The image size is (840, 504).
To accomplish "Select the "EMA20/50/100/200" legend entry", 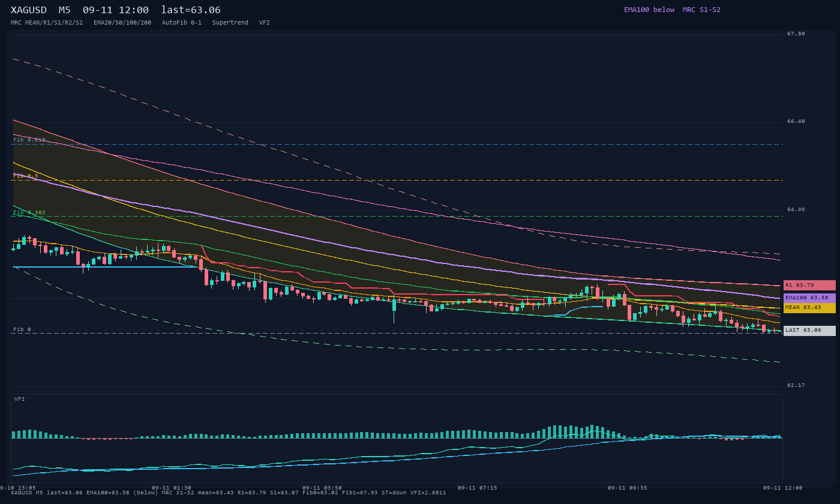I will point(122,23).
